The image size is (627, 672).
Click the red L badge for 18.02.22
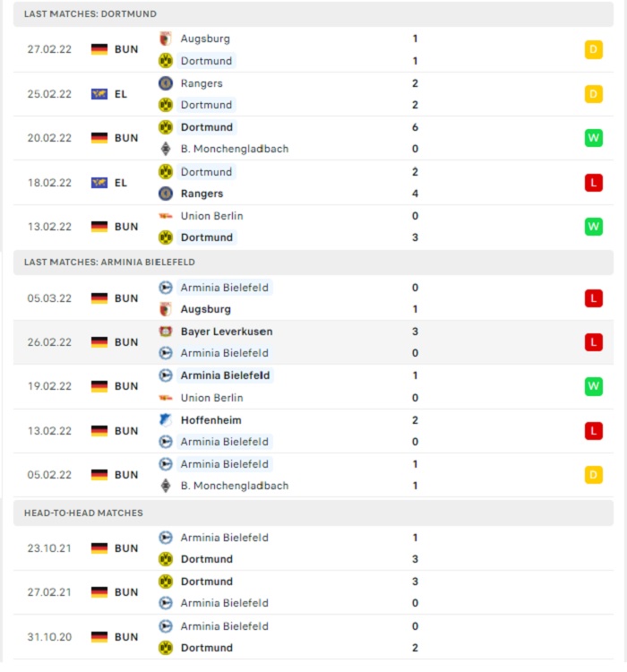click(594, 183)
